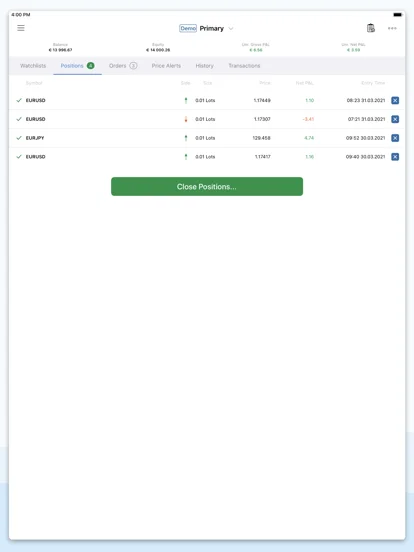Viewport: 414px width, 552px height.
Task: Open the Transactions tab
Action: click(x=244, y=65)
